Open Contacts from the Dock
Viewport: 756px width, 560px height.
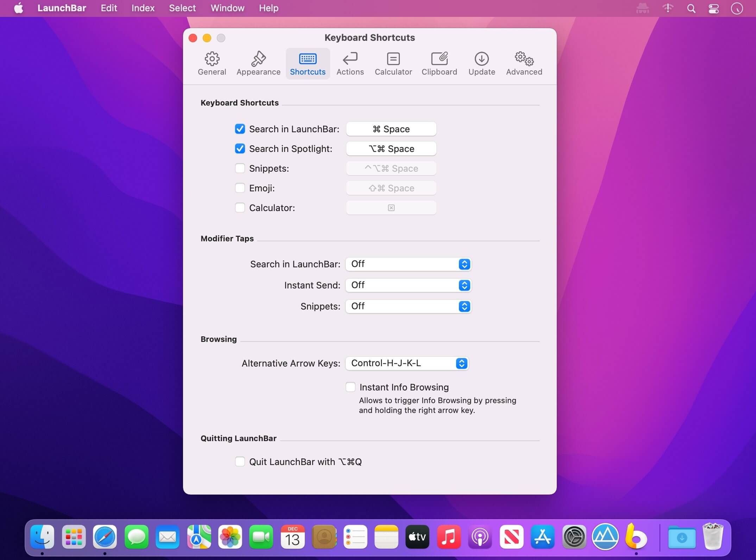pos(324,537)
